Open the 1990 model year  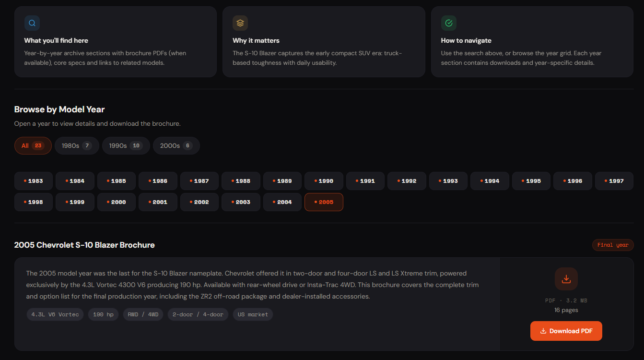click(324, 181)
